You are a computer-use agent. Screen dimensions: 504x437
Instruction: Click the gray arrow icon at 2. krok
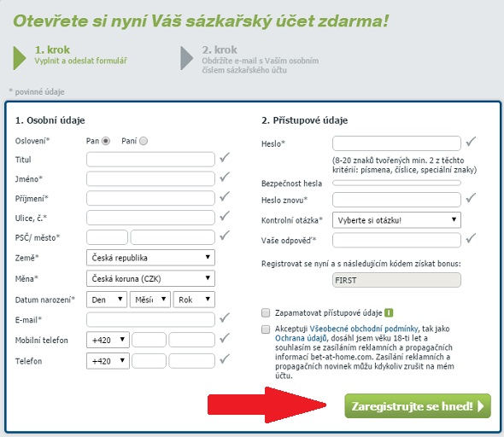click(187, 58)
